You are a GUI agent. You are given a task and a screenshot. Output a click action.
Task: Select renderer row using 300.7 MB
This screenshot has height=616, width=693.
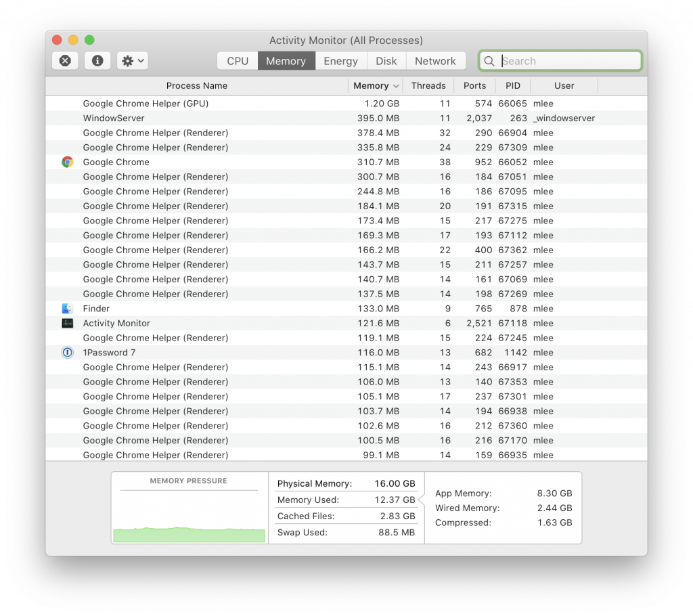coord(346,177)
